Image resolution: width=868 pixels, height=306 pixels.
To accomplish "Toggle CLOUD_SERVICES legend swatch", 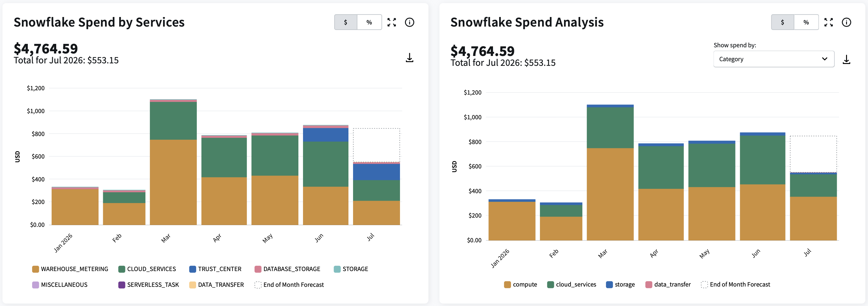I will [122, 269].
